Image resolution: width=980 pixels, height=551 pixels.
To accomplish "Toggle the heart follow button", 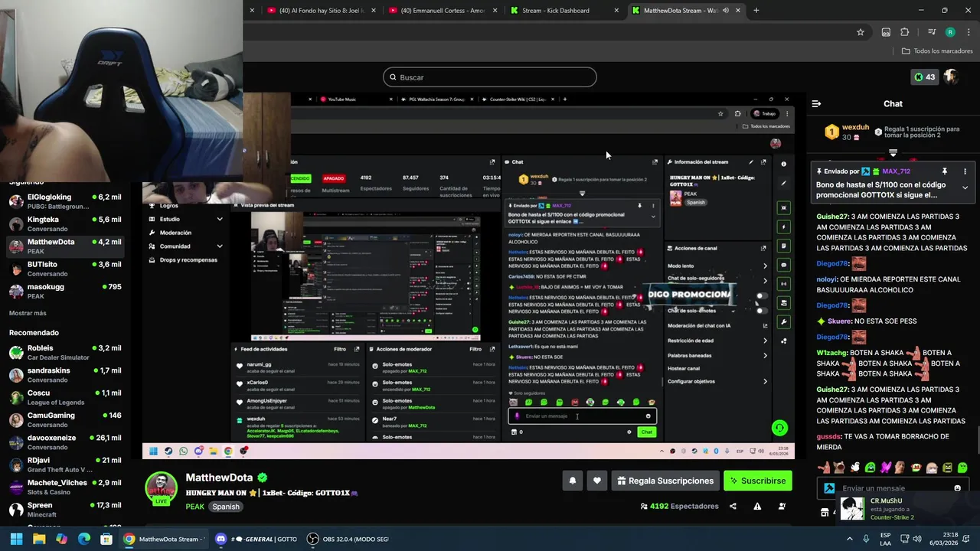I will (x=597, y=481).
